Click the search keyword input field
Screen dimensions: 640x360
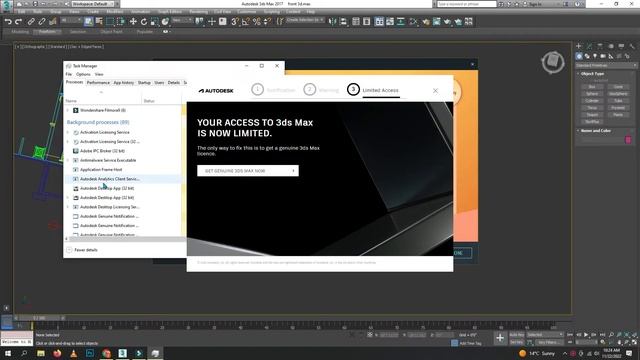[x=467, y=4]
